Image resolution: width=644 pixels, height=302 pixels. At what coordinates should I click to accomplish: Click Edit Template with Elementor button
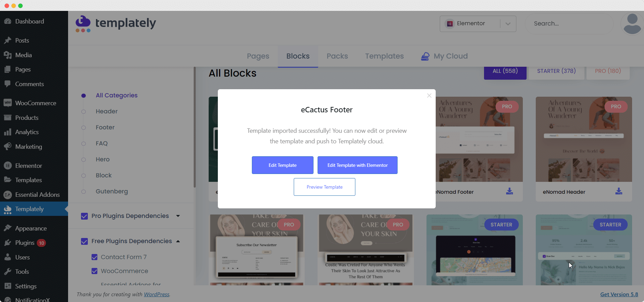[357, 165]
